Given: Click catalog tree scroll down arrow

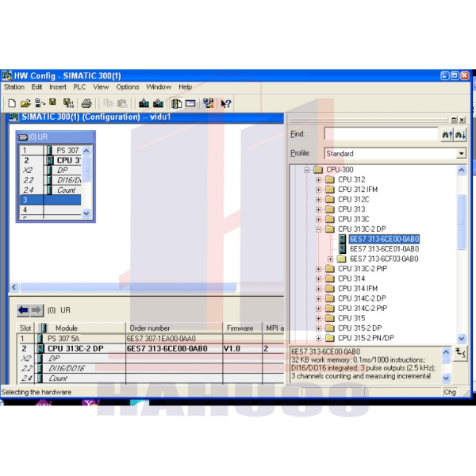Looking at the screenshot, I should point(462,338).
